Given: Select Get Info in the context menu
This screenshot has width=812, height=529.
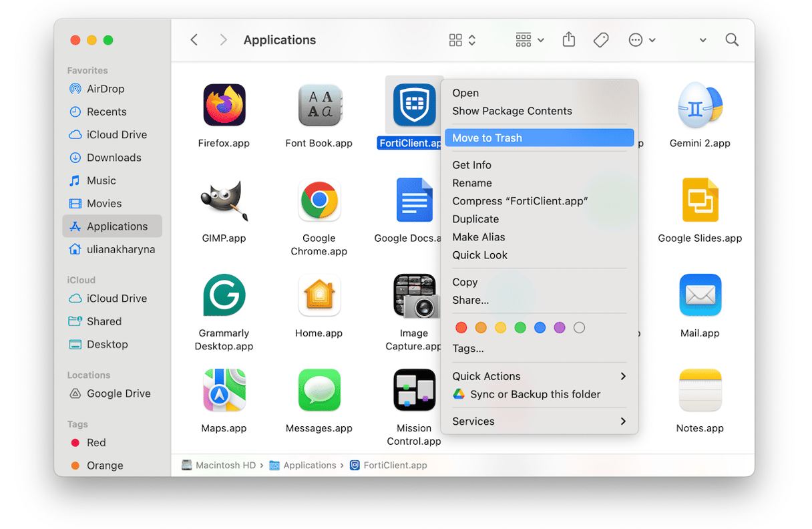Looking at the screenshot, I should pos(471,165).
